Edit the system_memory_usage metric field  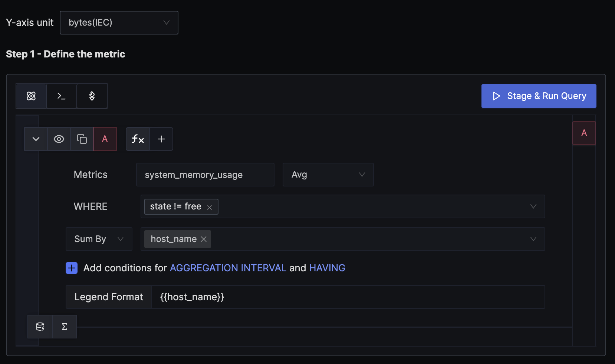pos(205,175)
